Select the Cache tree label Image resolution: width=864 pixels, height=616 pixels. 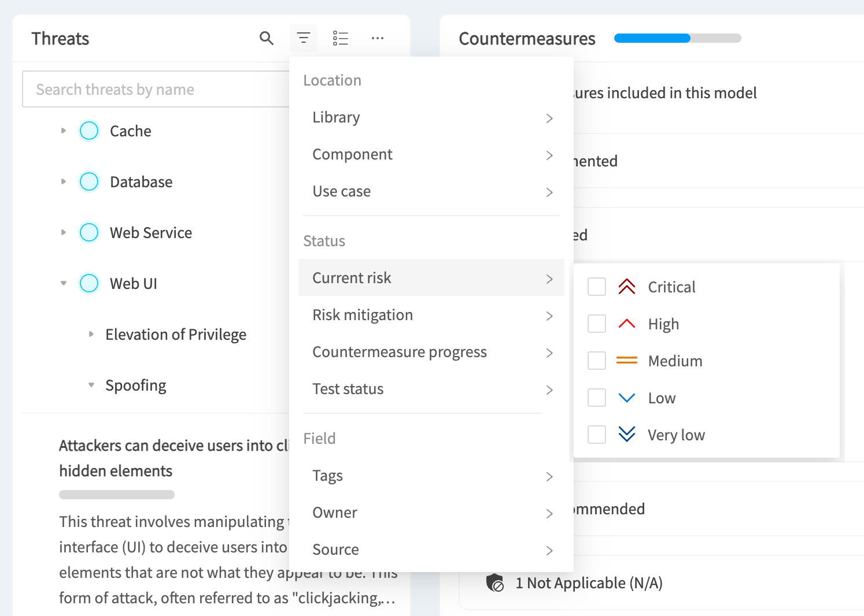(x=131, y=131)
